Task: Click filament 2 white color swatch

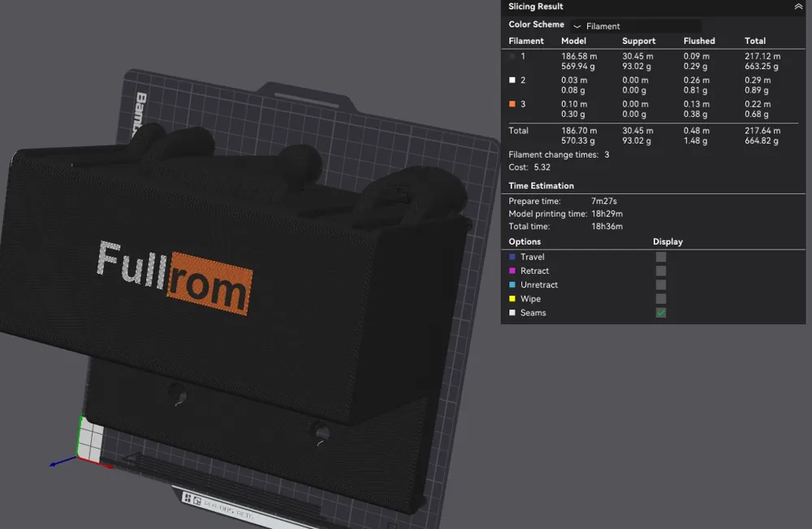Action: point(512,80)
